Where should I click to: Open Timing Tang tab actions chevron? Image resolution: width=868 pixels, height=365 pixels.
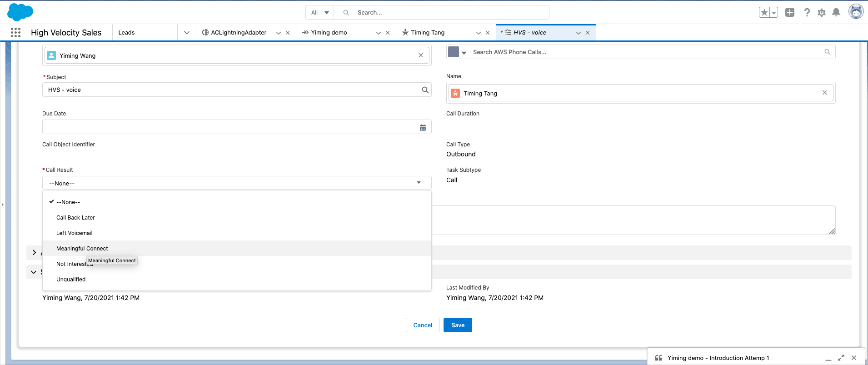(x=479, y=33)
